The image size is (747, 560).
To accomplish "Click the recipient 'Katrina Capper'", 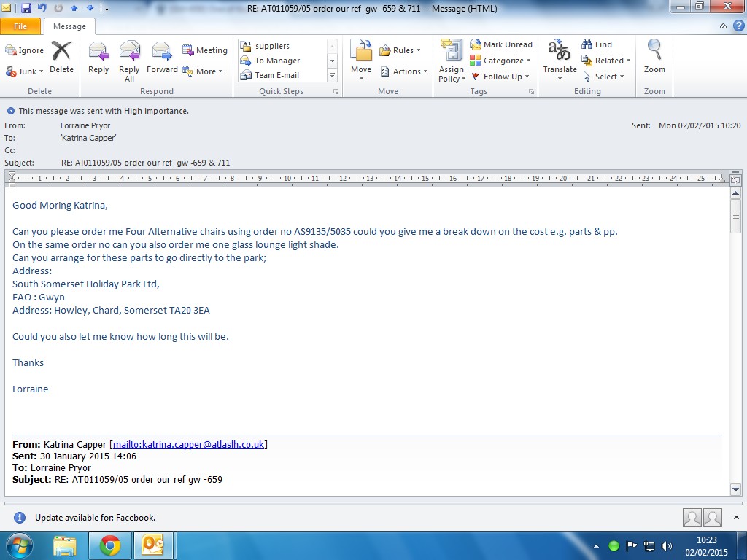I will coord(88,138).
